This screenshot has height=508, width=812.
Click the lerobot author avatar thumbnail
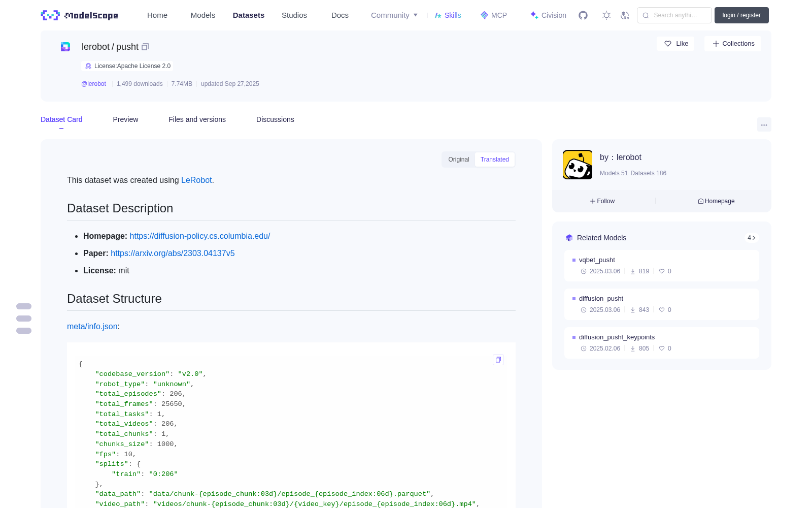578,165
